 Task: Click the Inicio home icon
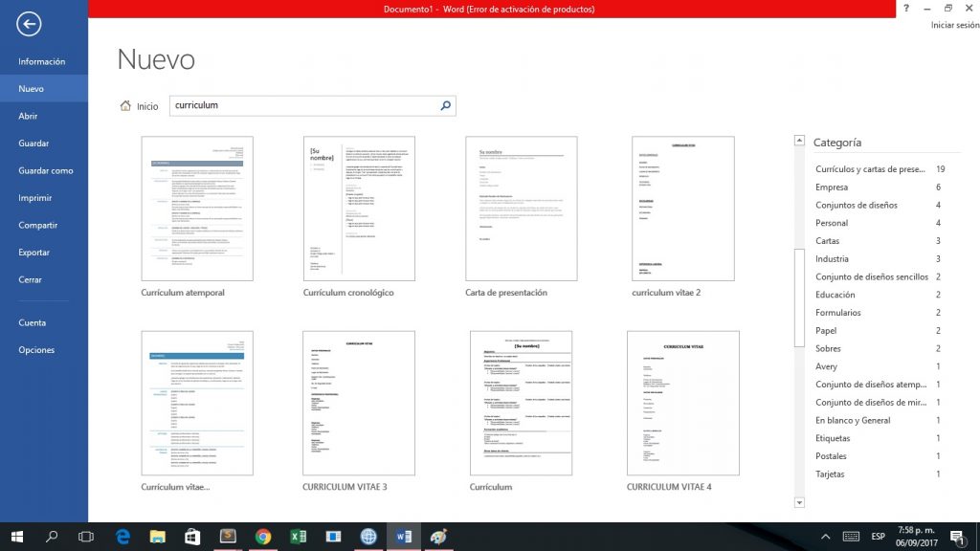[x=125, y=105]
